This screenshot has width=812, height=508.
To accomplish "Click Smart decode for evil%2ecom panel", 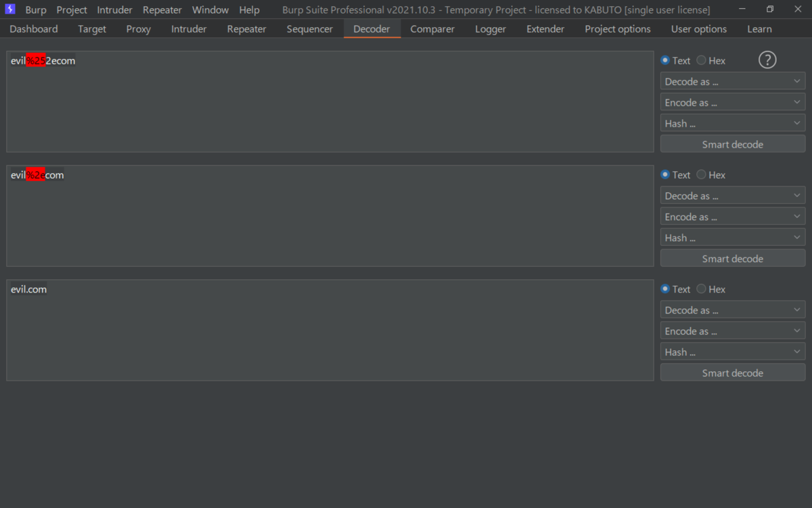I will (x=733, y=259).
